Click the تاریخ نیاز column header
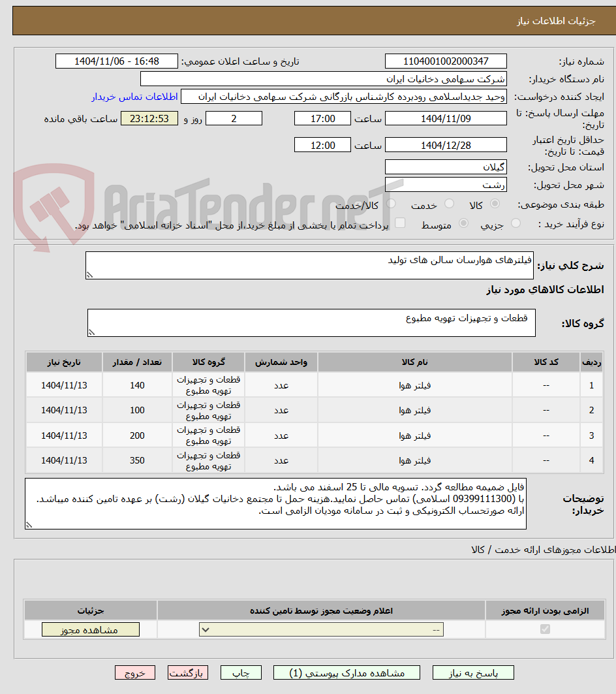The height and width of the screenshot is (694, 616). click(64, 362)
